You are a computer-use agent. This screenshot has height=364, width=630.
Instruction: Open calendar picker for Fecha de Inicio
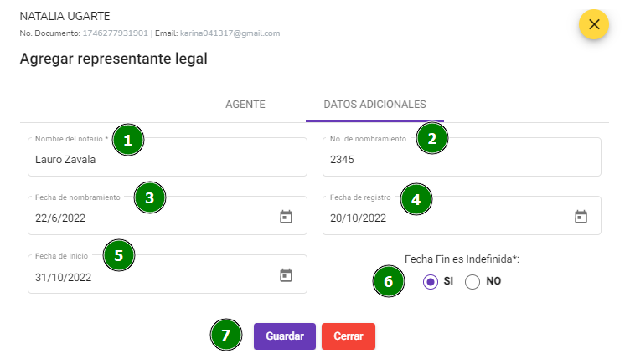coord(286,275)
